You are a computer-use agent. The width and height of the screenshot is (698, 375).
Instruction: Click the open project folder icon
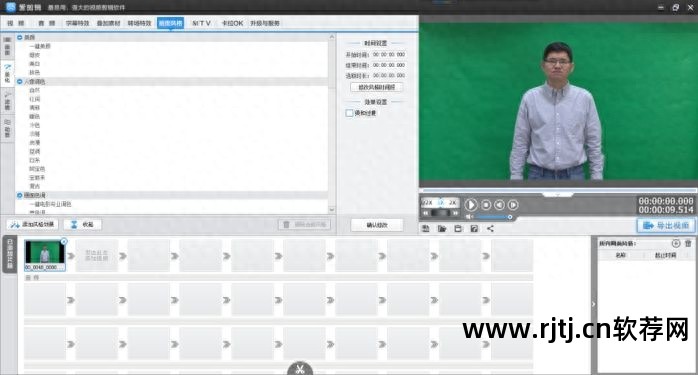pos(442,228)
